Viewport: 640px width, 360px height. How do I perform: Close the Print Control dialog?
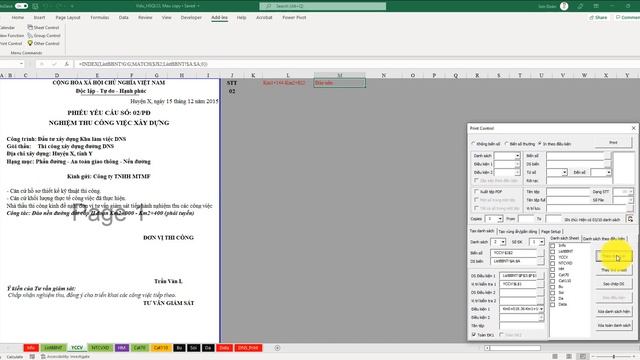click(633, 128)
